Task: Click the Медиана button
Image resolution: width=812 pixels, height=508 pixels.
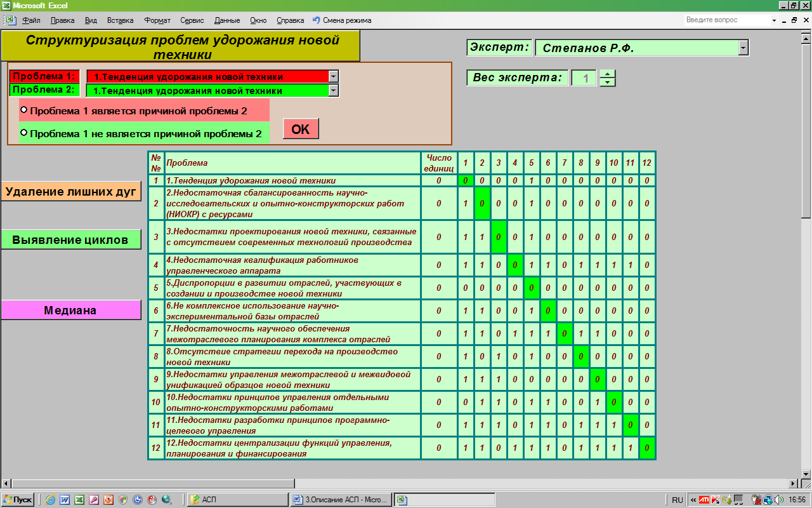Action: click(x=71, y=310)
